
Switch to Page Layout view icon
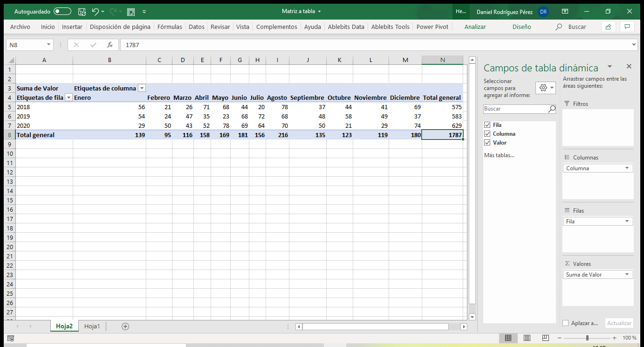(527, 338)
